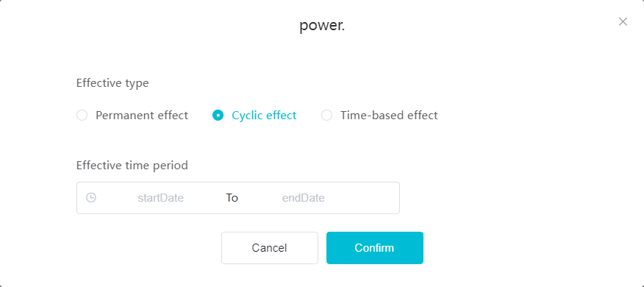Choose the Time-based effect radio button
Image resolution: width=644 pixels, height=287 pixels.
(326, 116)
